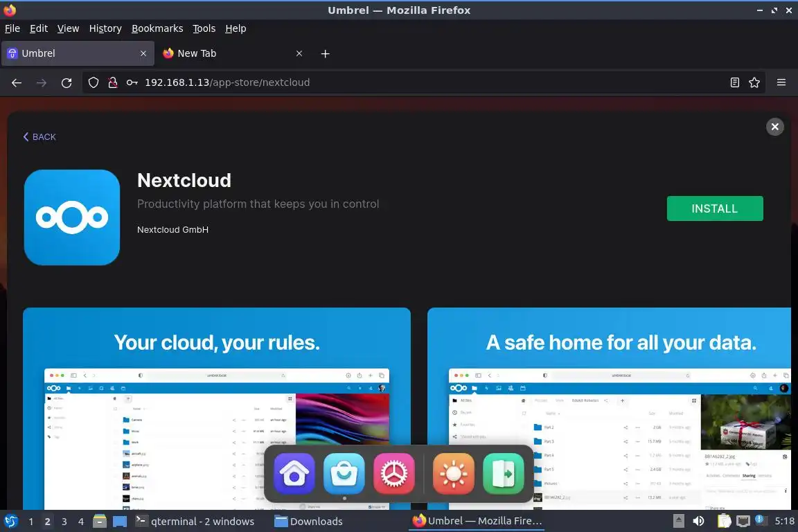Open the App Store dock icon
The height and width of the screenshot is (532, 798).
[x=344, y=473]
